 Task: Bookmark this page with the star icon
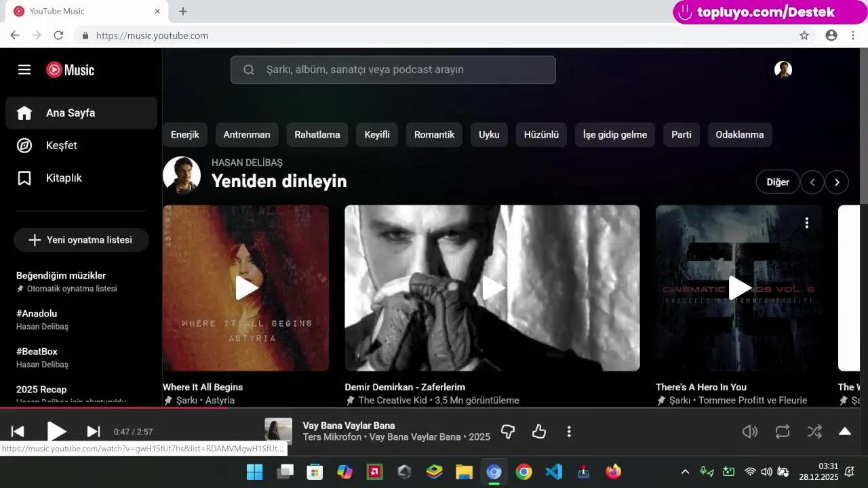click(x=804, y=35)
